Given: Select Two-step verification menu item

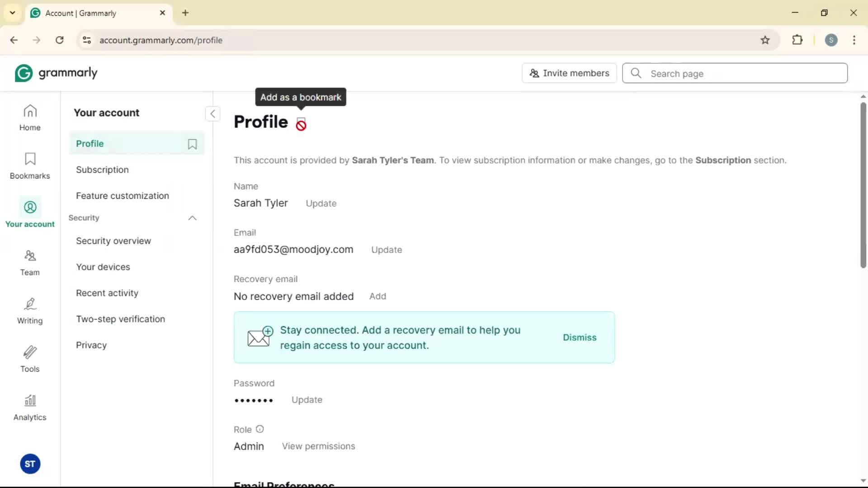Looking at the screenshot, I should pyautogui.click(x=120, y=319).
